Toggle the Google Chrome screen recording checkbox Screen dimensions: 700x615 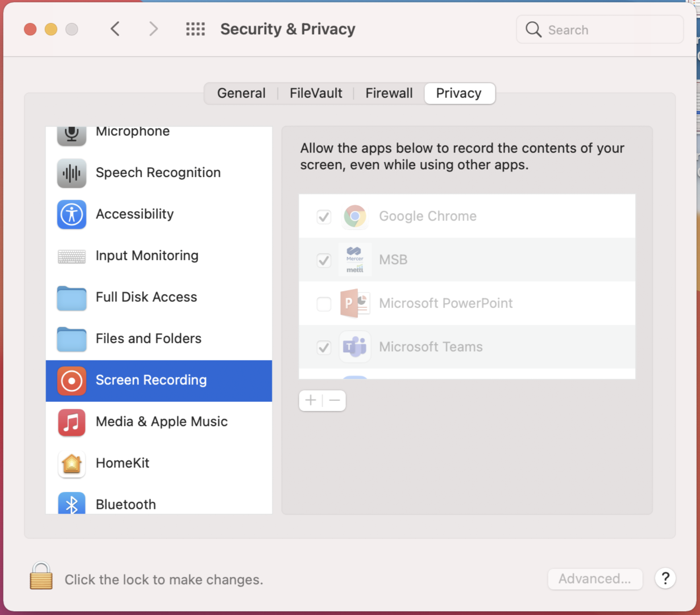[x=324, y=216]
